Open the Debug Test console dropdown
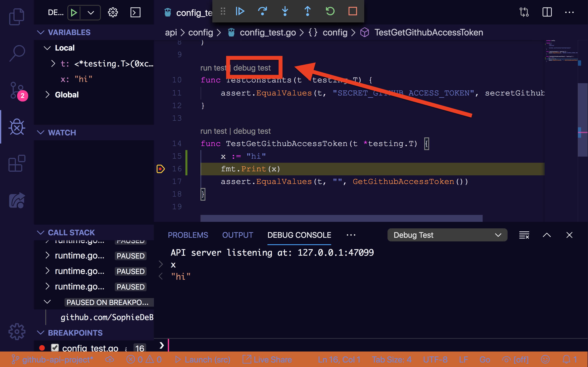 pos(447,235)
